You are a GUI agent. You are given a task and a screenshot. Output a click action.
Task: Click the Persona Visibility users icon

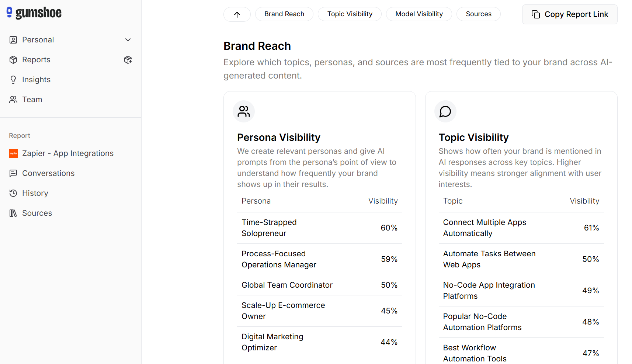coord(244,111)
